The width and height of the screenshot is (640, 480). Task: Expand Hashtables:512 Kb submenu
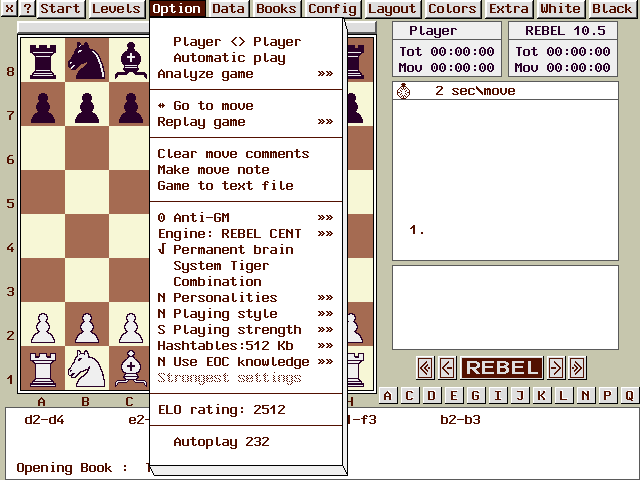click(x=246, y=346)
